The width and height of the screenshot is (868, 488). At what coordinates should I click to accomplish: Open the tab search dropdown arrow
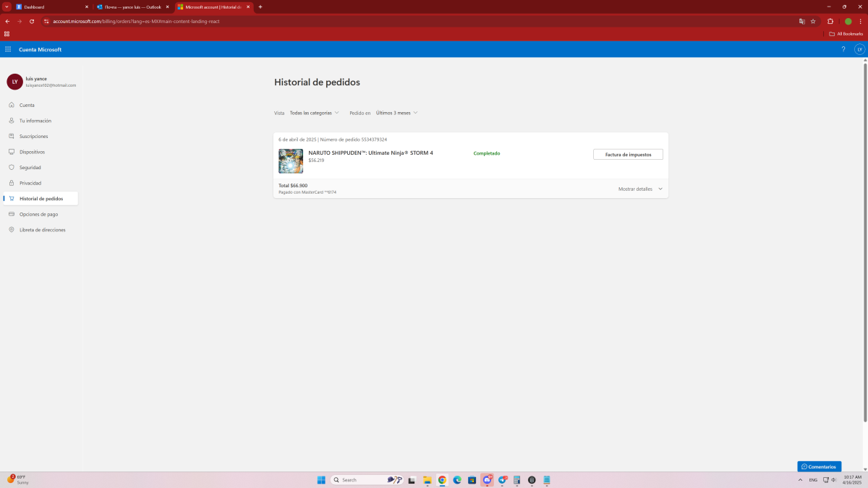[x=6, y=7]
